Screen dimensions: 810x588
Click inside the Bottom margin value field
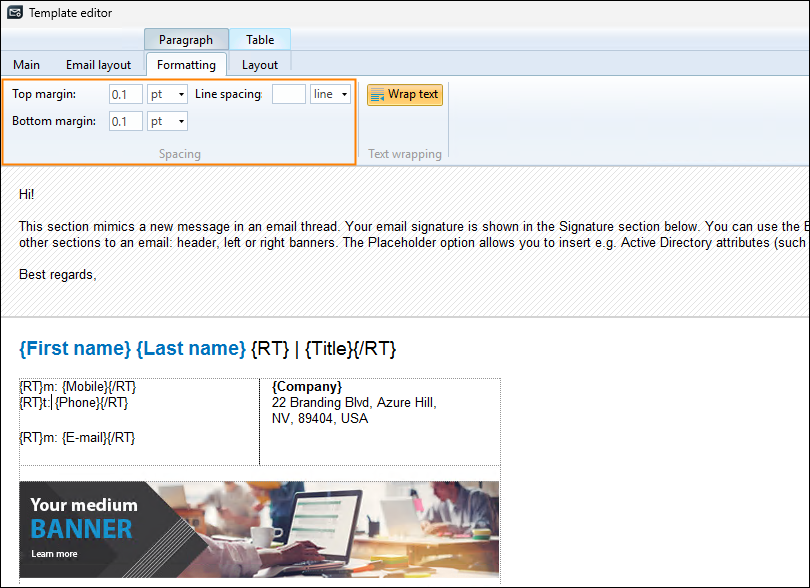(x=125, y=120)
